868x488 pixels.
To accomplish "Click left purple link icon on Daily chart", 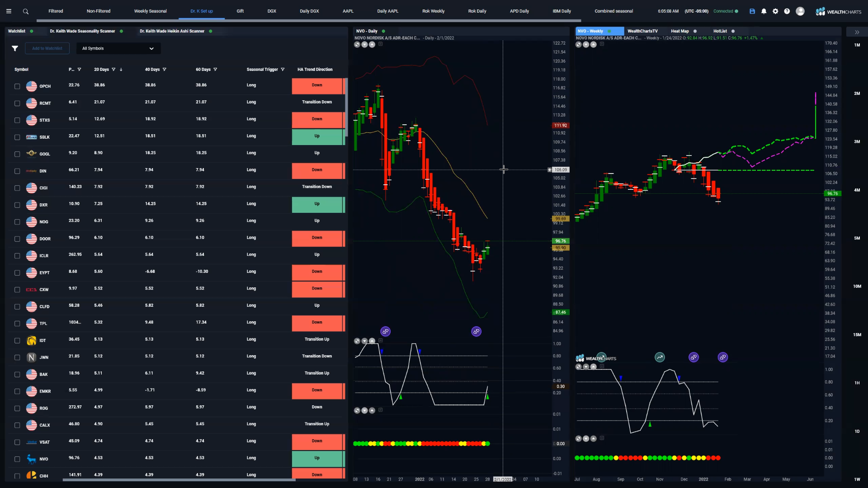I will point(386,332).
